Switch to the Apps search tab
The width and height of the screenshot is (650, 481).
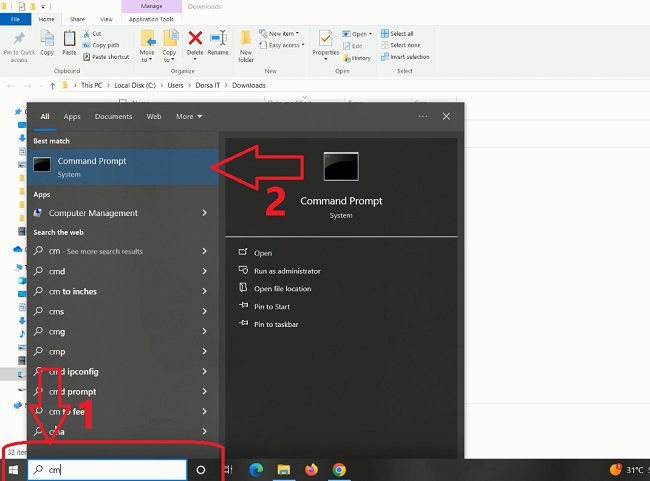tap(72, 117)
